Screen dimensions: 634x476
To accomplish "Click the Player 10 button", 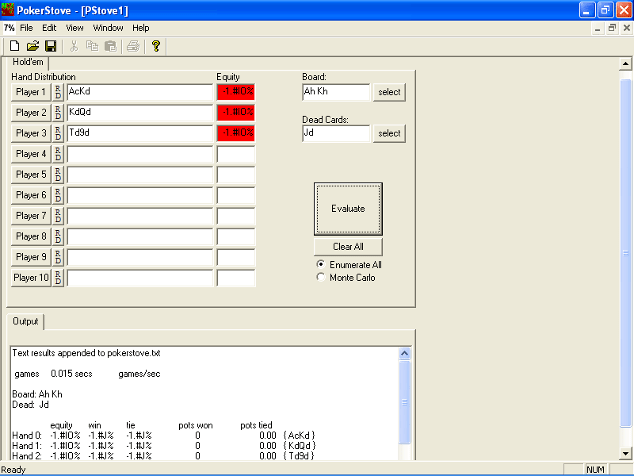I will [x=31, y=277].
